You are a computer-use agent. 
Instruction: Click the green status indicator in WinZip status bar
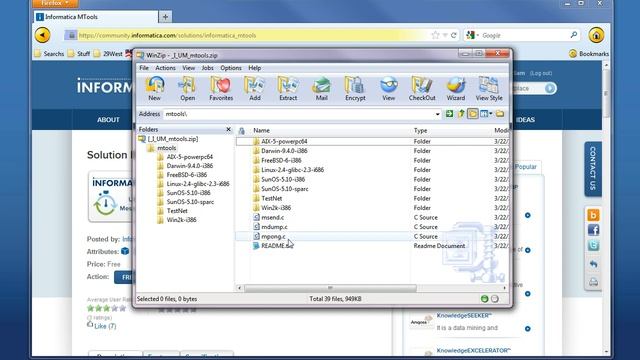484,299
